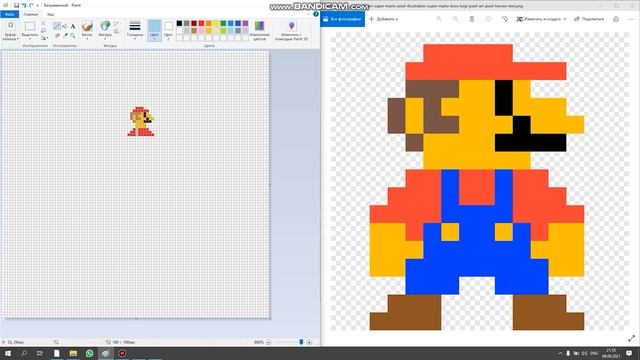
Task: Select the Magnifier tool in Paint
Action: (73, 36)
